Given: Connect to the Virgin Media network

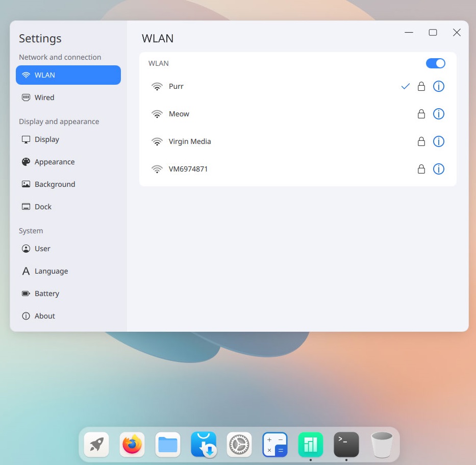Looking at the screenshot, I should click(x=190, y=141).
